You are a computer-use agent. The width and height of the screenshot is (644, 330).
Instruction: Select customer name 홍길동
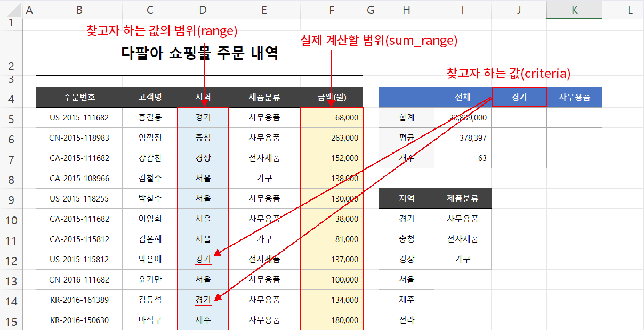pyautogui.click(x=150, y=117)
